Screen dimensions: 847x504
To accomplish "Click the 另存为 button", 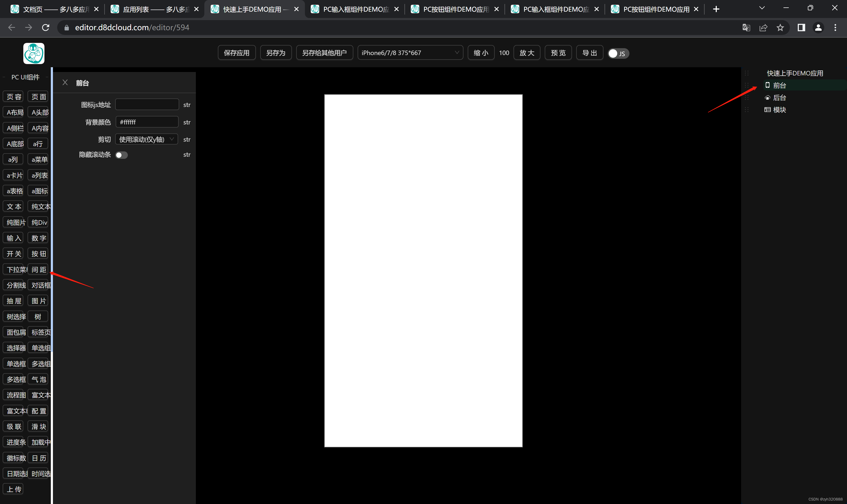I will [x=276, y=53].
